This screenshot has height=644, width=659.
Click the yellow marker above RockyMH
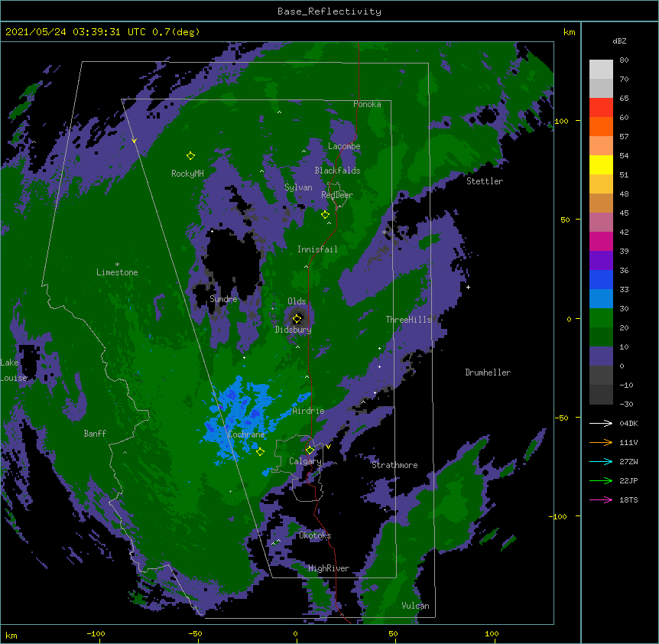[190, 156]
